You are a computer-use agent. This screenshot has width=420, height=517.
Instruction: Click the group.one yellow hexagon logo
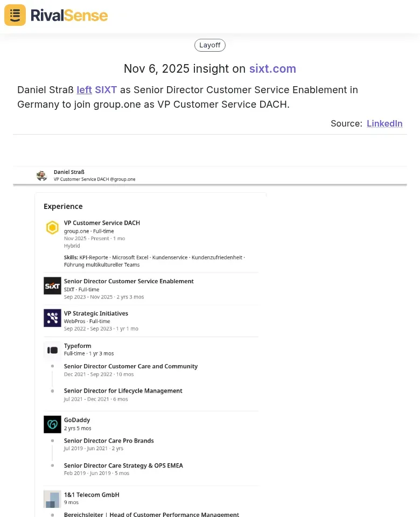[52, 228]
